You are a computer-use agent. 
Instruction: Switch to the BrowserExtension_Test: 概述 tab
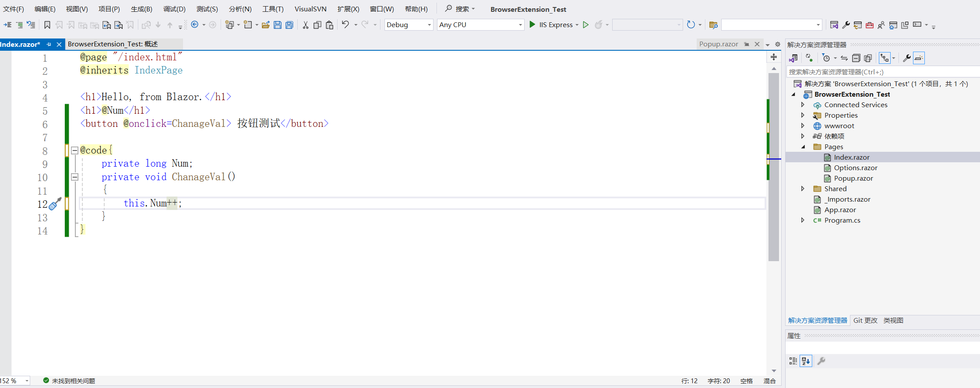[113, 44]
